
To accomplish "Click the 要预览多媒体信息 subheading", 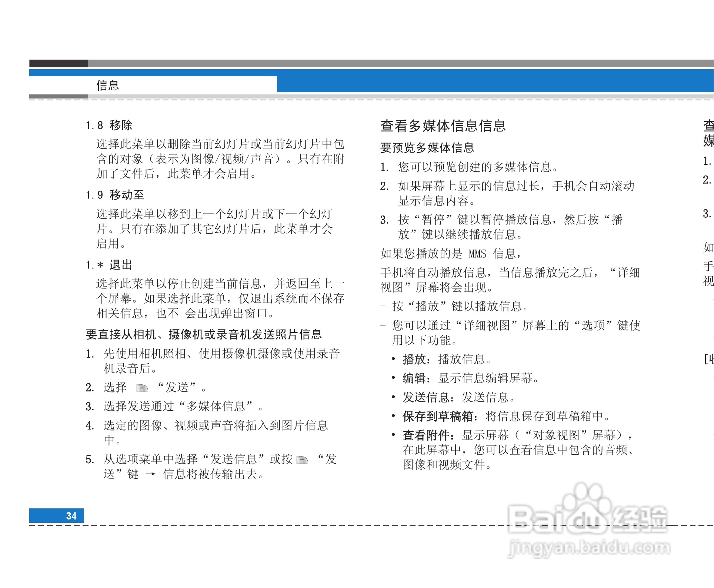I will tap(427, 148).
